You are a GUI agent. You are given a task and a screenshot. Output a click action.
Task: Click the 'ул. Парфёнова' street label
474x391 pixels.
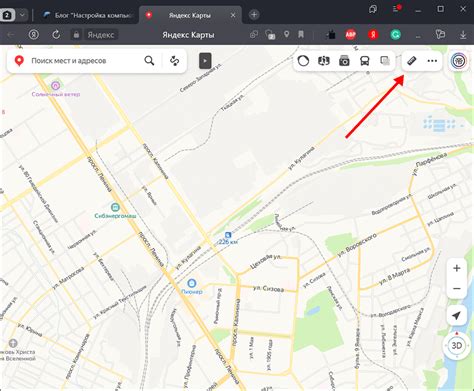click(x=430, y=163)
